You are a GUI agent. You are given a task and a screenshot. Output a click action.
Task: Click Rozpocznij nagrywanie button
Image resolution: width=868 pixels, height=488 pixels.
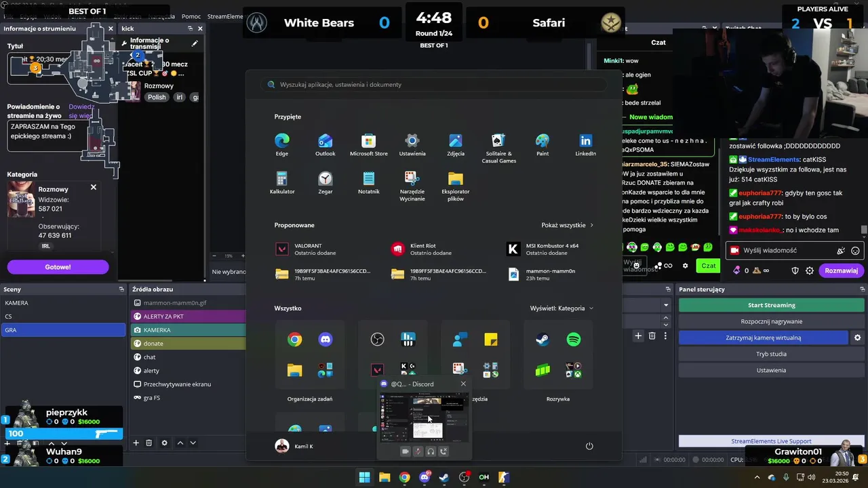(x=771, y=321)
